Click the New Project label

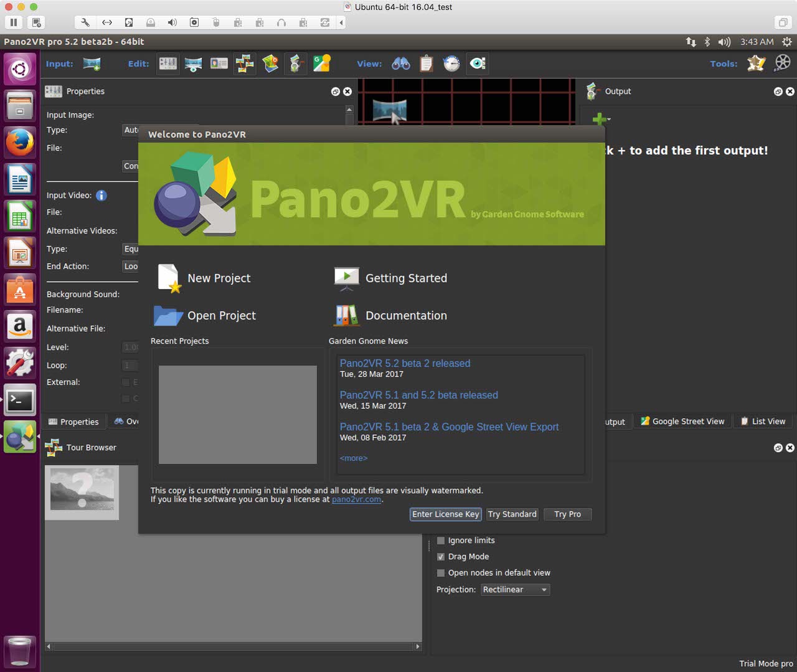click(219, 278)
